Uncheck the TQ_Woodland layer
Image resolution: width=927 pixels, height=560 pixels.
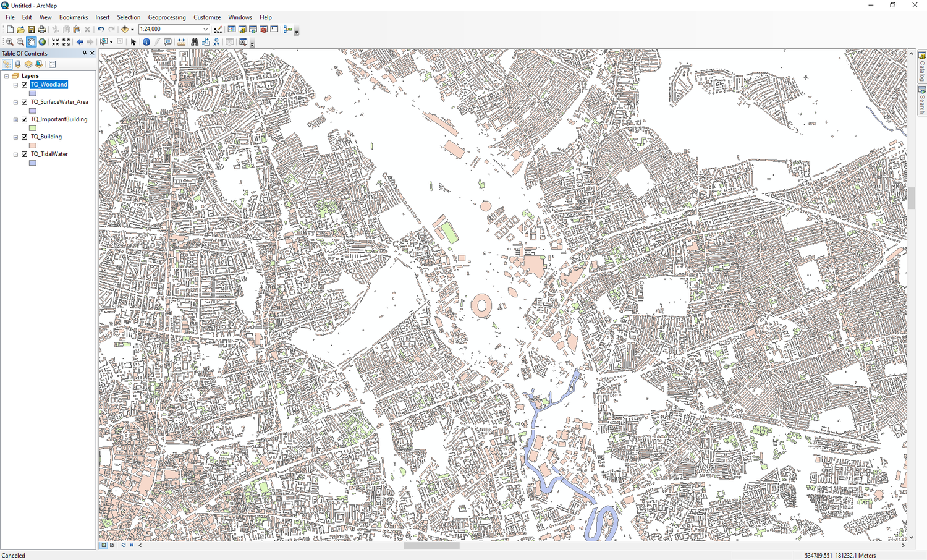click(x=25, y=85)
